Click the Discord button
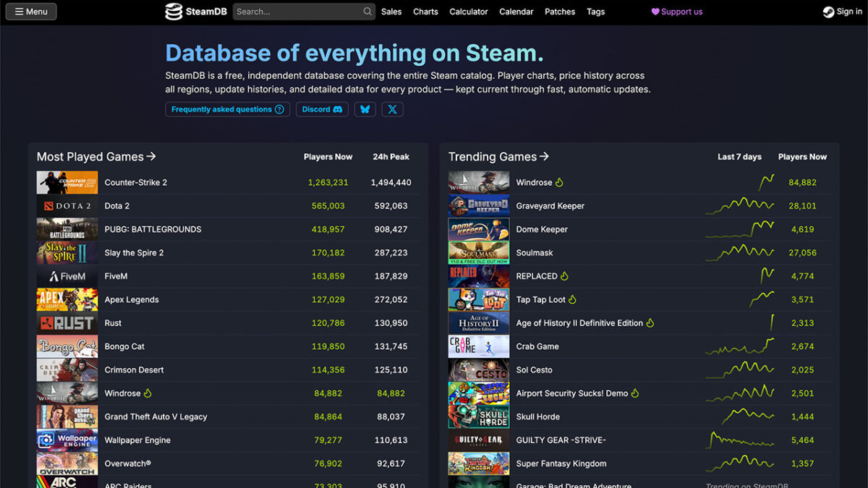868x488 pixels. point(322,109)
